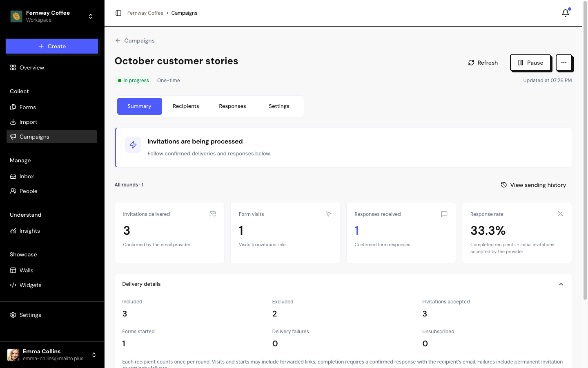Open the Emma Collins account menu

(x=52, y=355)
